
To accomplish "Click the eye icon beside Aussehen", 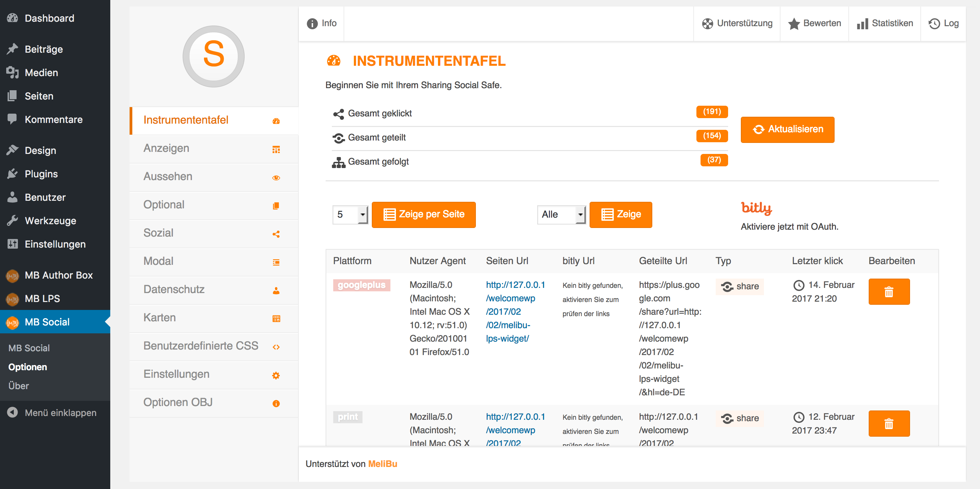I will click(276, 178).
